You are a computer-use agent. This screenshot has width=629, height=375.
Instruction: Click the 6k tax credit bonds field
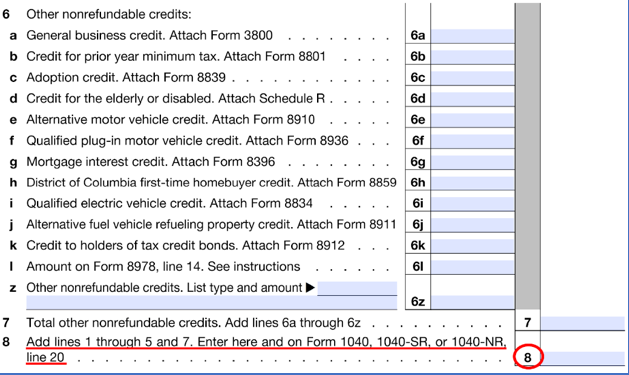coord(473,245)
